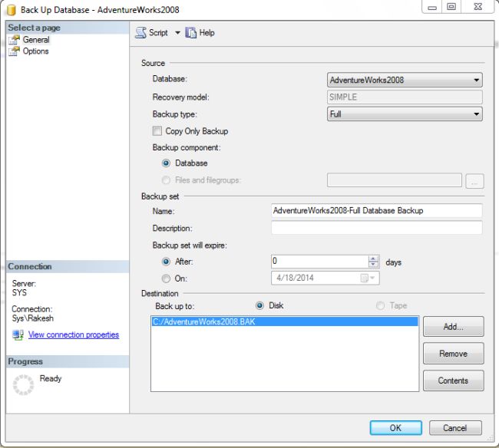
Task: Close the Back Up Database window
Action: (x=478, y=7)
